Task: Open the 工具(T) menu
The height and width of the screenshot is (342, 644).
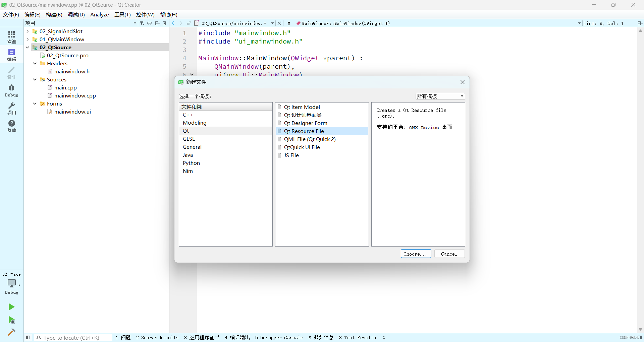Action: [122, 14]
